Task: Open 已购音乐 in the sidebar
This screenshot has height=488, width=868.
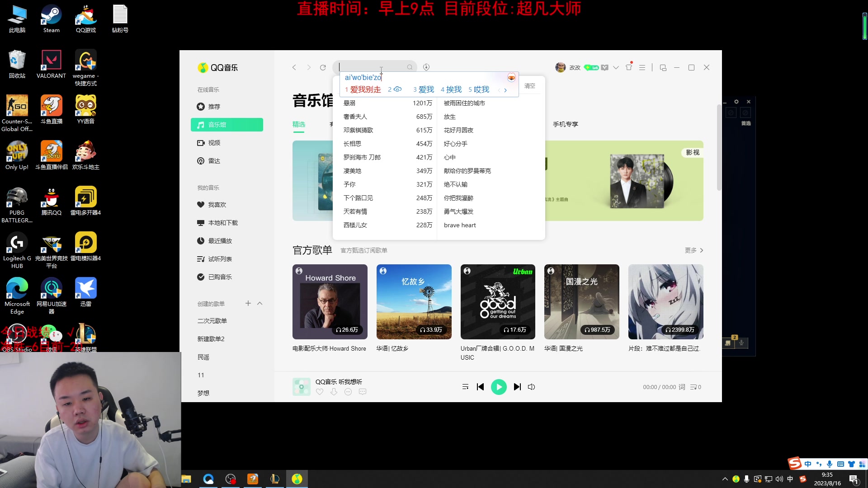Action: click(227, 277)
